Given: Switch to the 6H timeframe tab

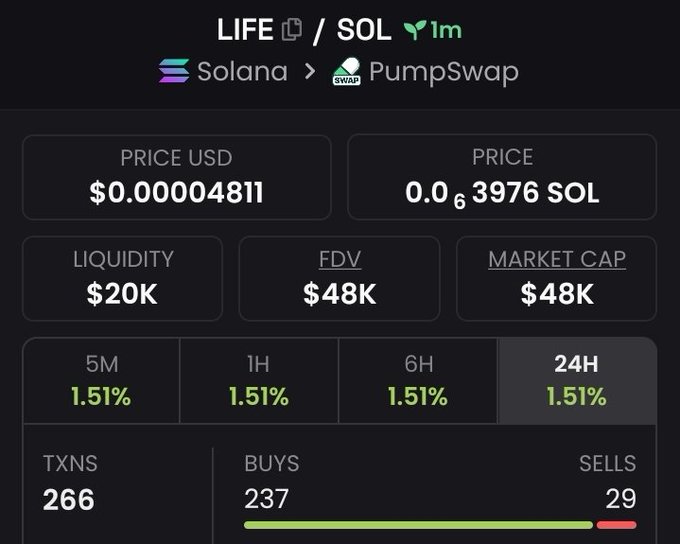Looking at the screenshot, I should point(418,380).
